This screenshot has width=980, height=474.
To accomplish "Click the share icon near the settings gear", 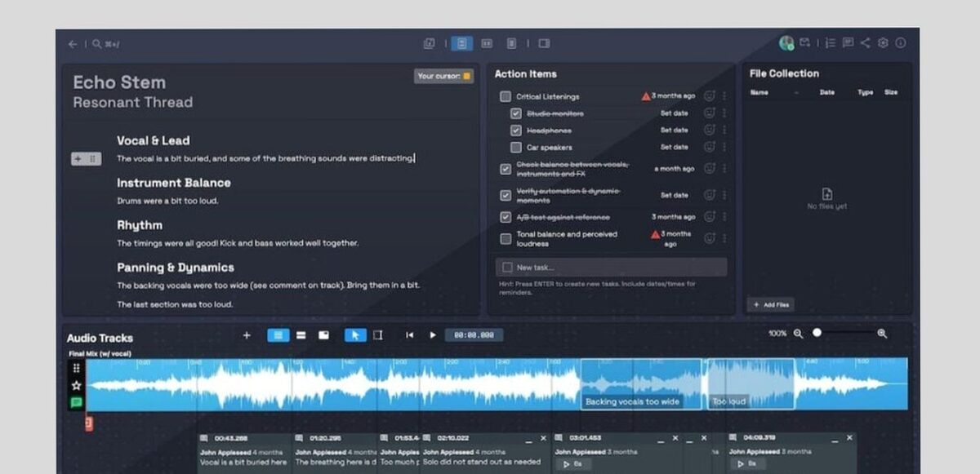I will [x=865, y=42].
